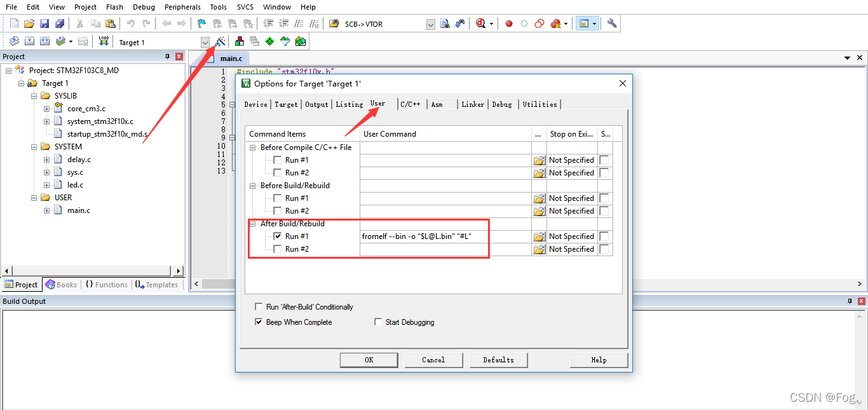Start the debug session icon

(x=481, y=24)
